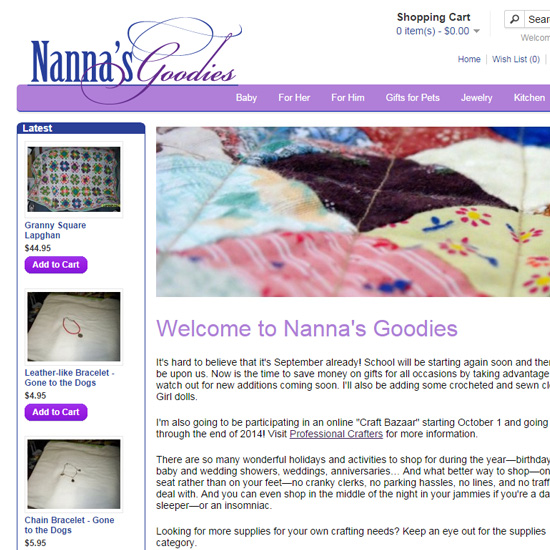The height and width of the screenshot is (550, 550).
Task: Go to the For Him category
Action: [348, 98]
